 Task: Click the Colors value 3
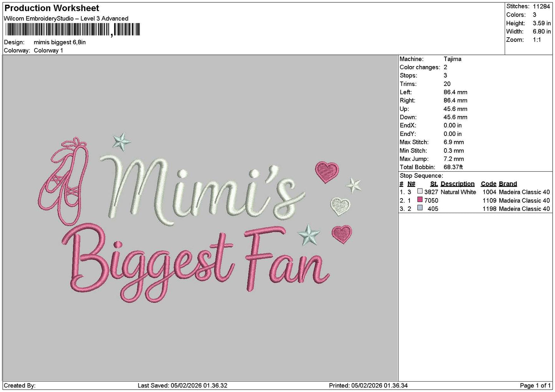(x=534, y=15)
